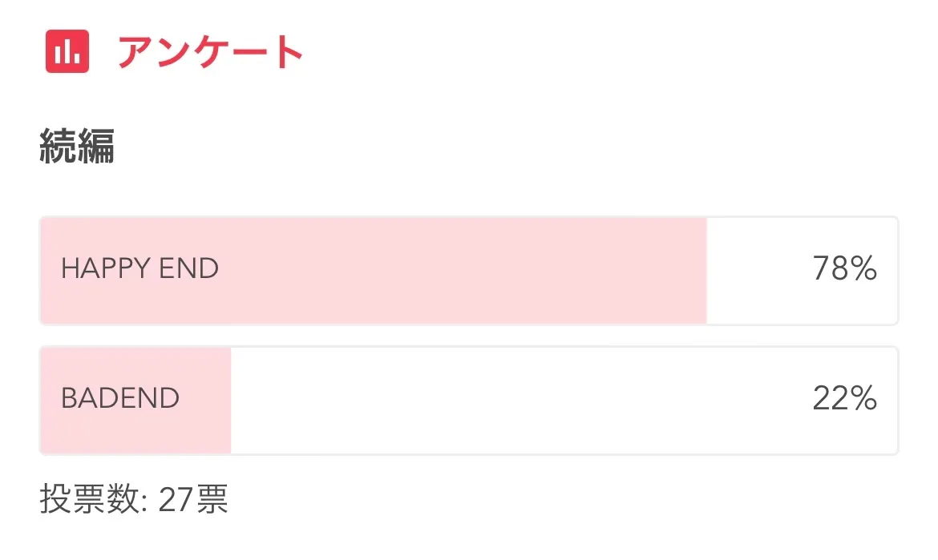
Task: Choose the BADEND poll option
Action: (468, 400)
